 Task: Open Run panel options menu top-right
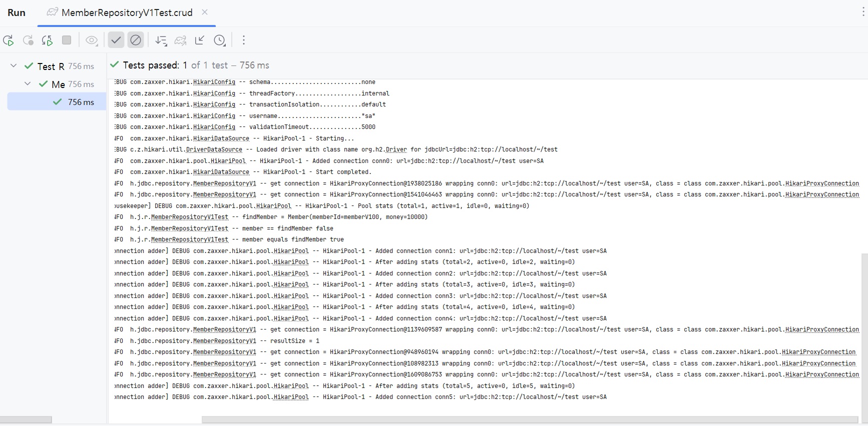863,12
